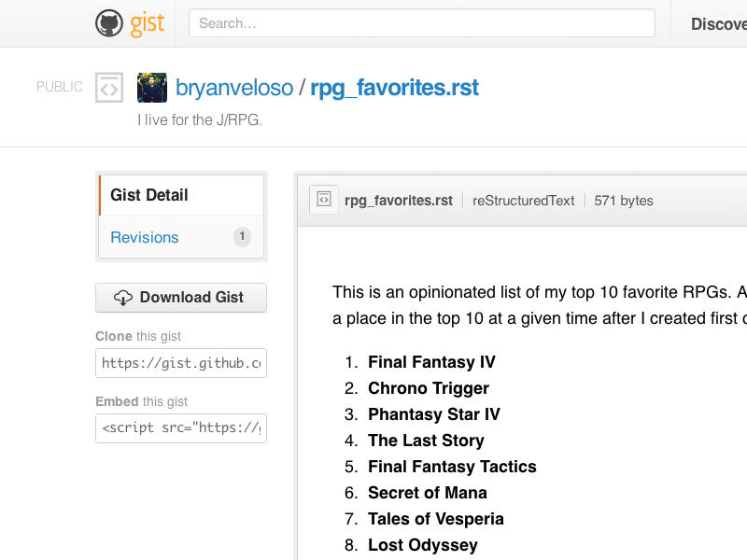Click the orange gist wordmark
The image size is (747, 560).
[x=148, y=23]
